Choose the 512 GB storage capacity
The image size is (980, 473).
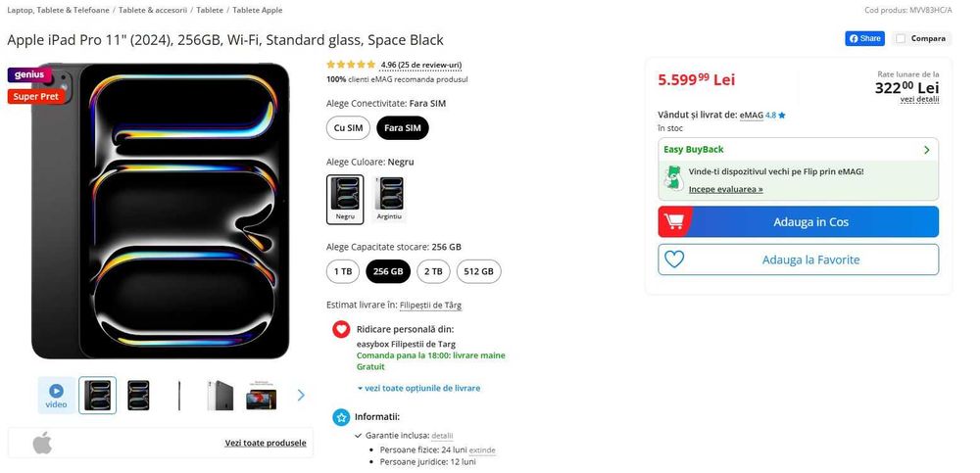[479, 271]
